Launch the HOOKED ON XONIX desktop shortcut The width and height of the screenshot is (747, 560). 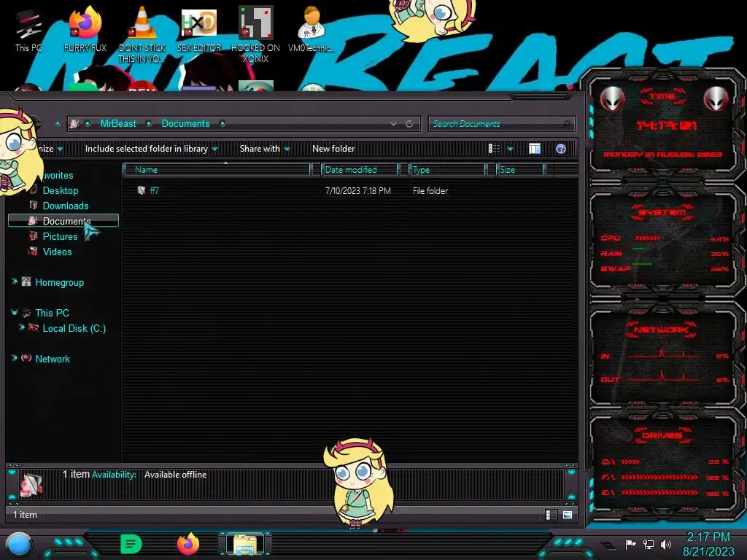pos(255,34)
